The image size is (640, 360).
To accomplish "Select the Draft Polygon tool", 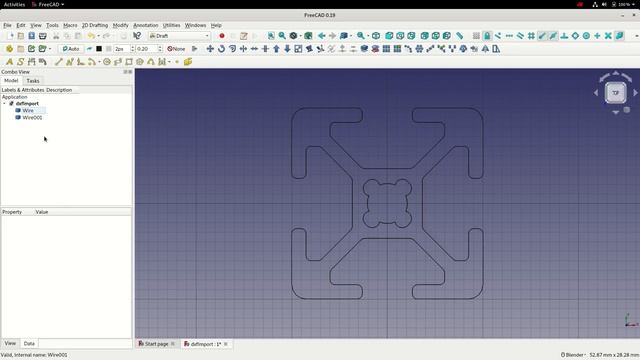I will 140,62.
